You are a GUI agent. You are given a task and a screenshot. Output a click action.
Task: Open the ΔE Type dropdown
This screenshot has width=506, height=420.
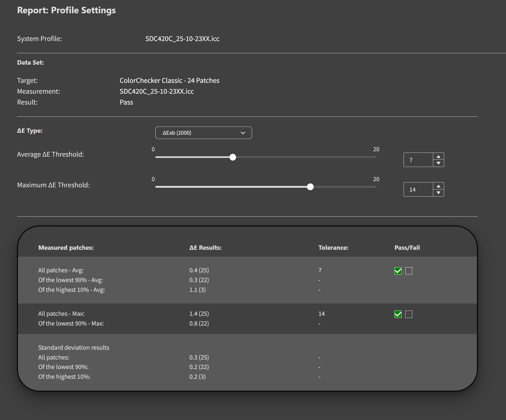click(x=203, y=133)
